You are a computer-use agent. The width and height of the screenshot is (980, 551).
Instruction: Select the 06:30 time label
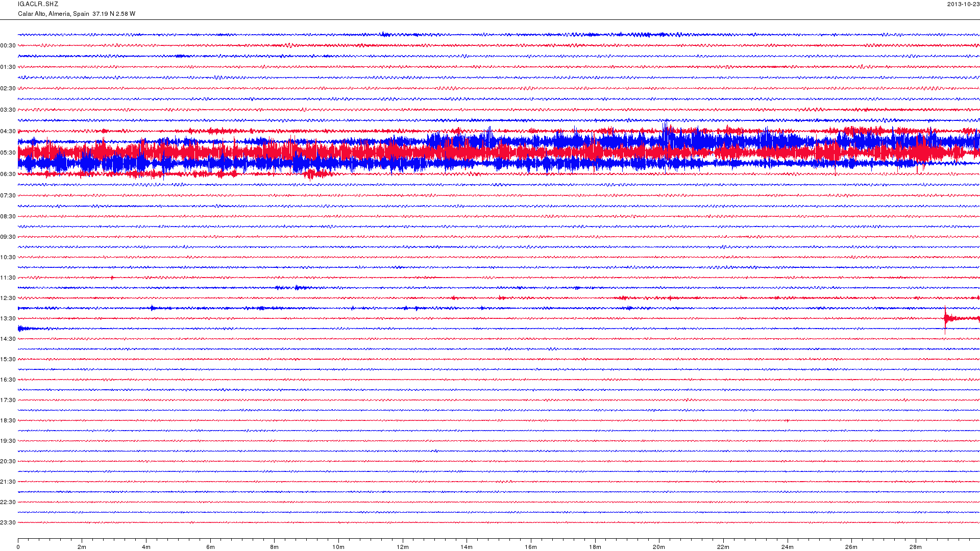click(x=8, y=174)
